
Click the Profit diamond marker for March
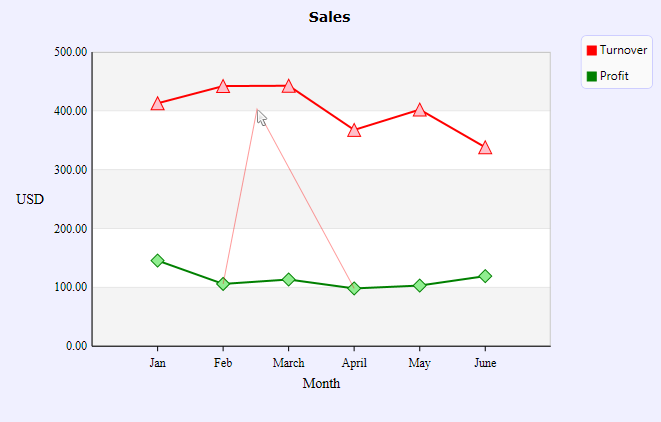(x=289, y=279)
